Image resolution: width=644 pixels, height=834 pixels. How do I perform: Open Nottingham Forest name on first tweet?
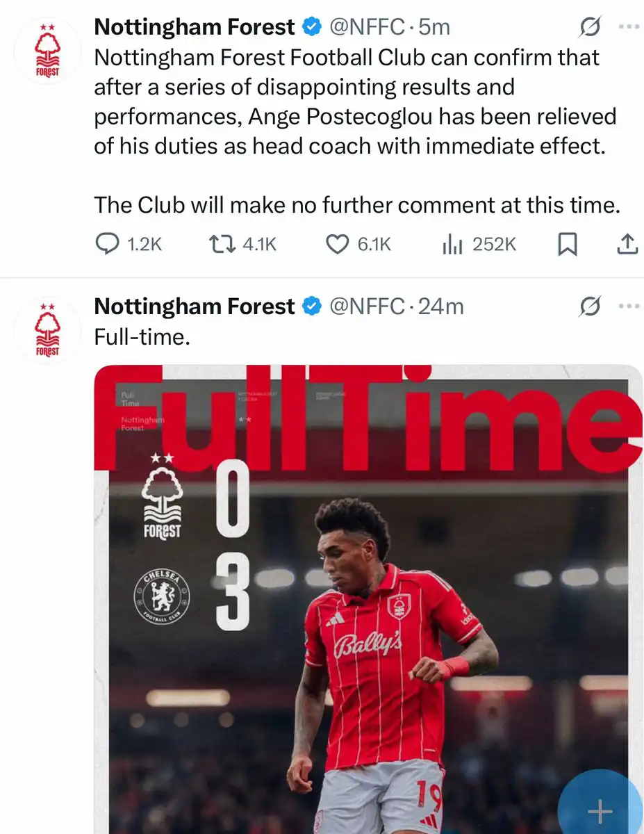pyautogui.click(x=194, y=27)
